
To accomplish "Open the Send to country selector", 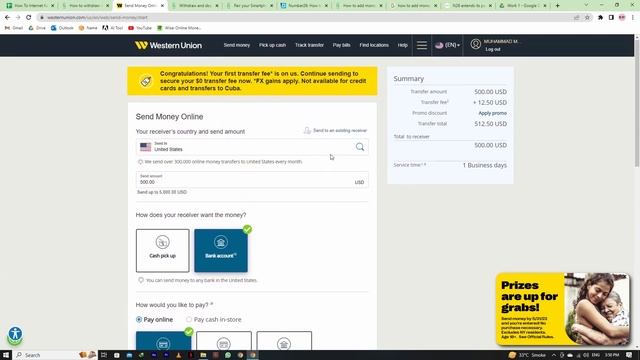I will pyautogui.click(x=252, y=147).
